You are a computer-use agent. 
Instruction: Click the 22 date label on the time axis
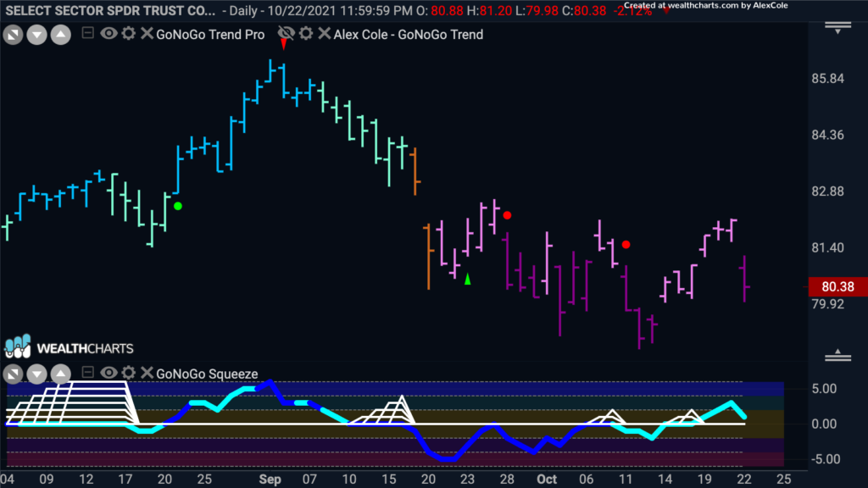(x=744, y=480)
